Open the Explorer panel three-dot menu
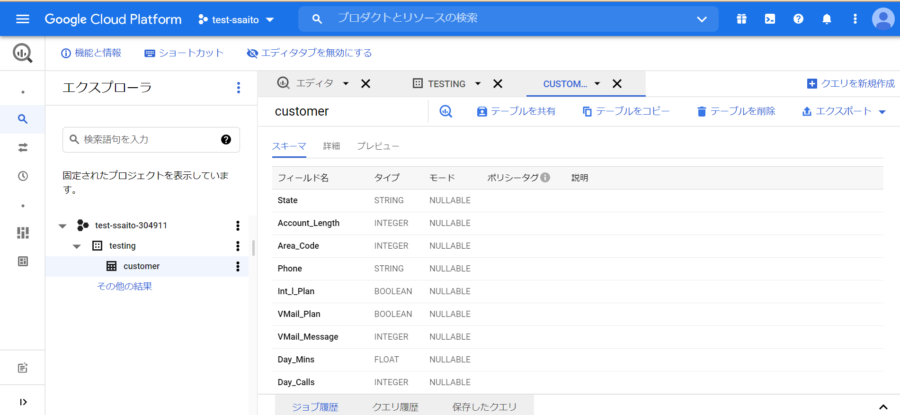 (239, 88)
